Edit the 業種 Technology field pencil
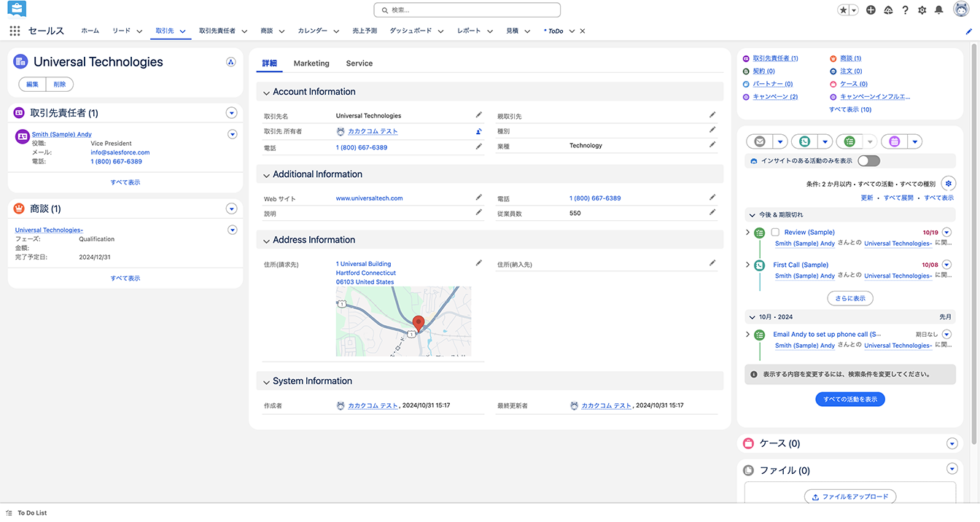 712,145
